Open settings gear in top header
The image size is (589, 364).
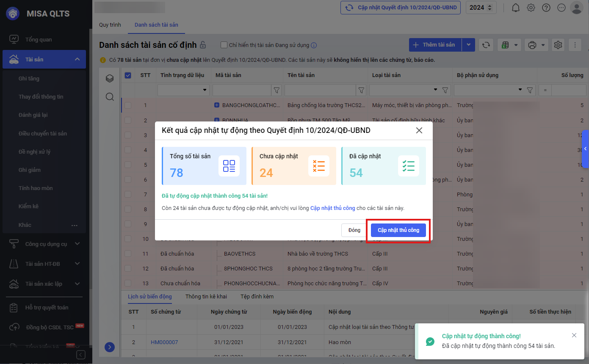pyautogui.click(x=531, y=8)
